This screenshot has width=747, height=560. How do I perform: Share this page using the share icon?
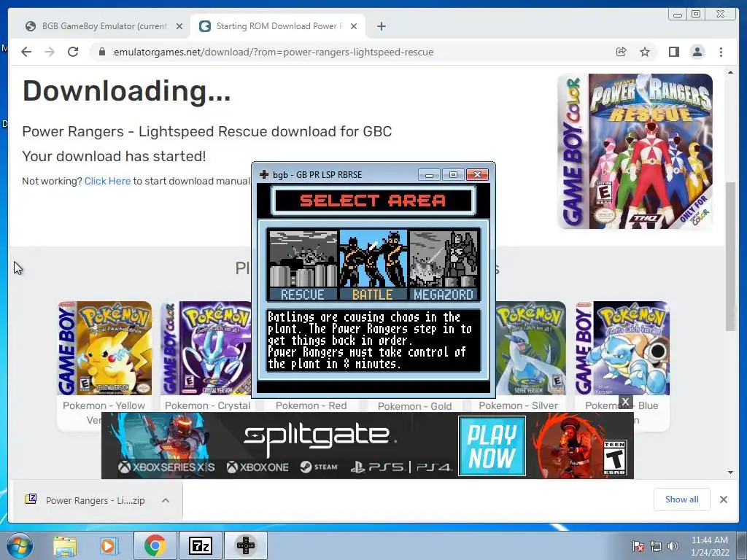pyautogui.click(x=621, y=52)
